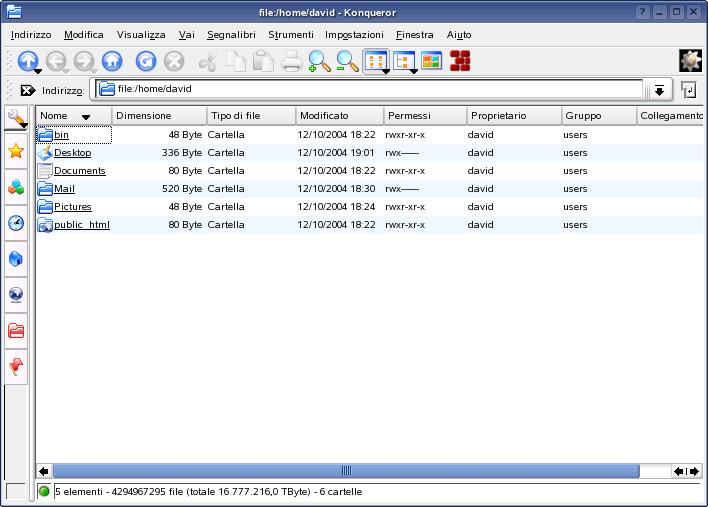Paste from clipboard icon
Screen dimensions: 708x507
pyautogui.click(x=263, y=61)
